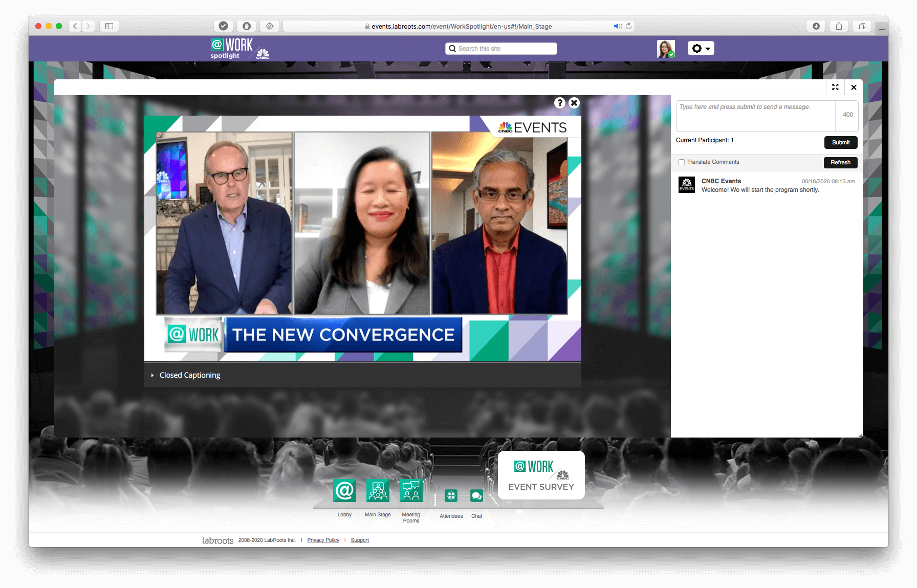Click the video help question mark icon

[560, 103]
